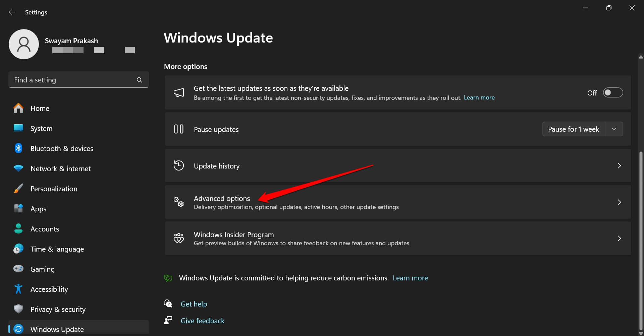
Task: Go to Network & internet settings
Action: point(60,169)
